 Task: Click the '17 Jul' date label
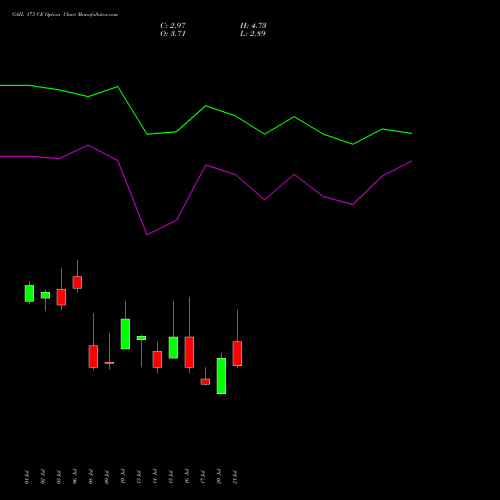(203, 477)
